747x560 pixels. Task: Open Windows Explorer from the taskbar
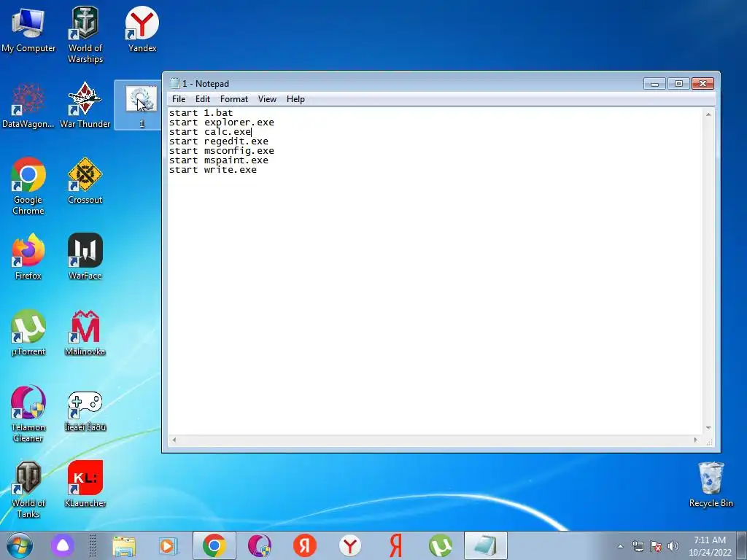[124, 545]
